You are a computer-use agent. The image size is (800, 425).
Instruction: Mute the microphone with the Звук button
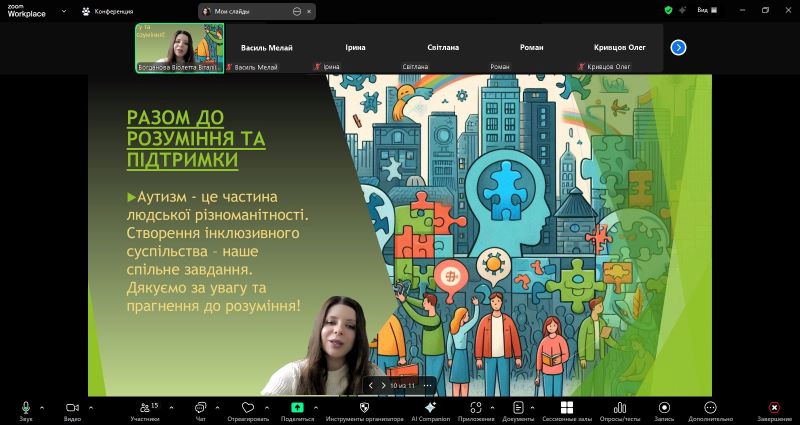[26, 411]
